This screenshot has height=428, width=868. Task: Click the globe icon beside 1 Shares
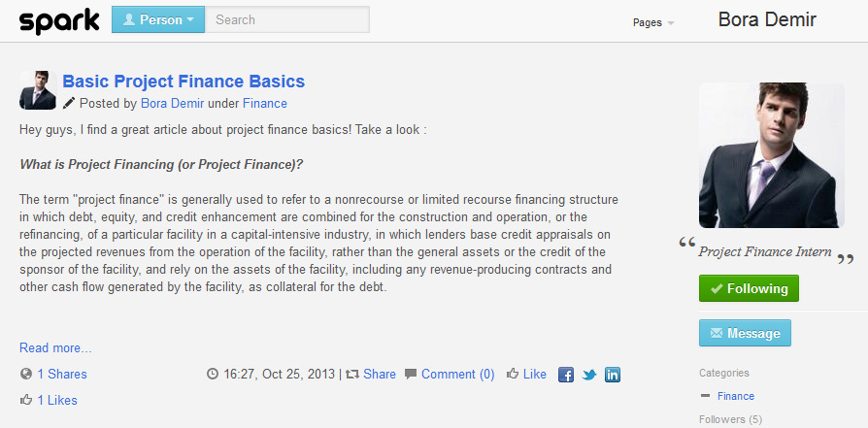point(25,374)
